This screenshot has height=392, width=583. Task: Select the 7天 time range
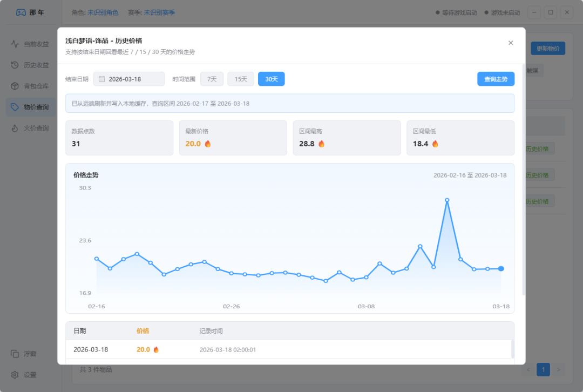(x=212, y=79)
